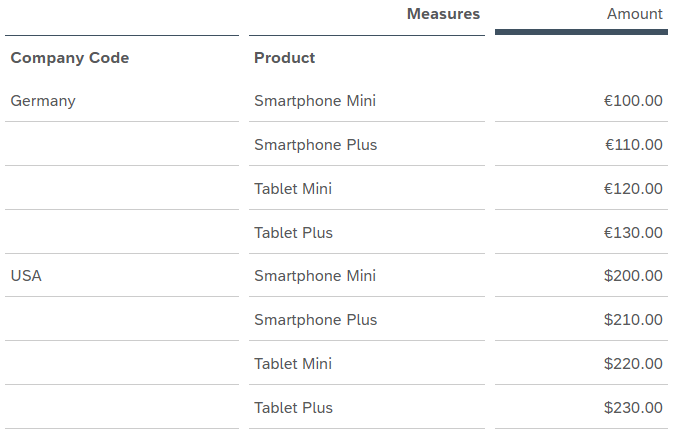Image resolution: width=675 pixels, height=432 pixels.
Task: Select Germany's Smartphone Plus product cell
Action: click(x=316, y=145)
